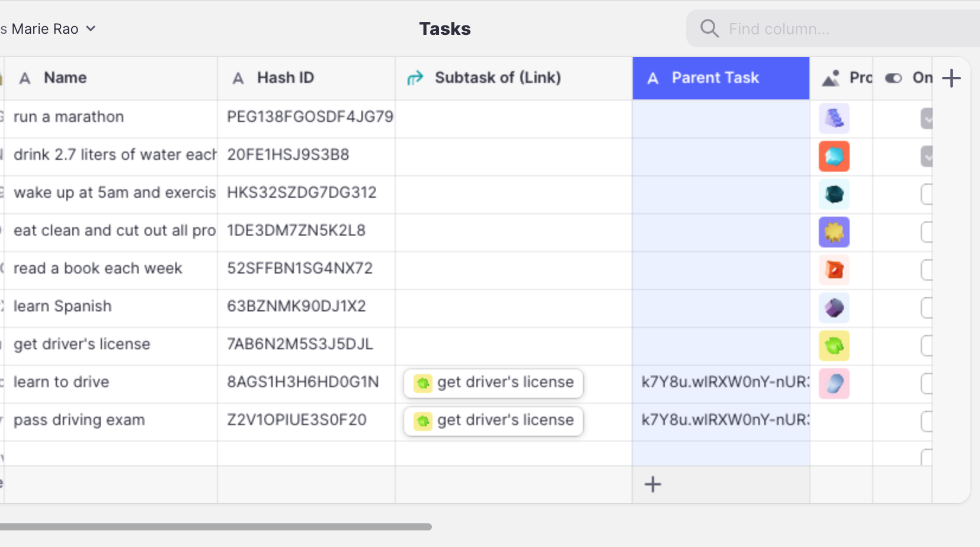
Task: Uncheck the checkbox in run a marathon row
Action: pos(927,118)
